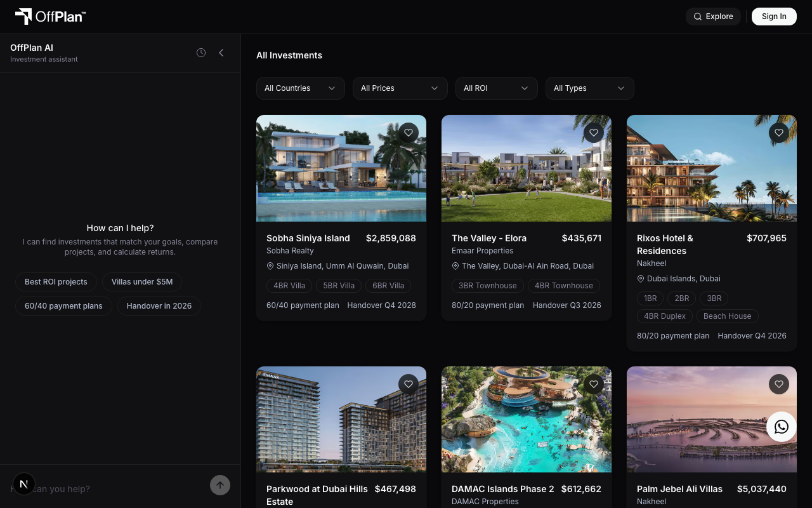Favorite Parkwood at Dubai Hills Estate
The image size is (812, 508).
click(409, 384)
